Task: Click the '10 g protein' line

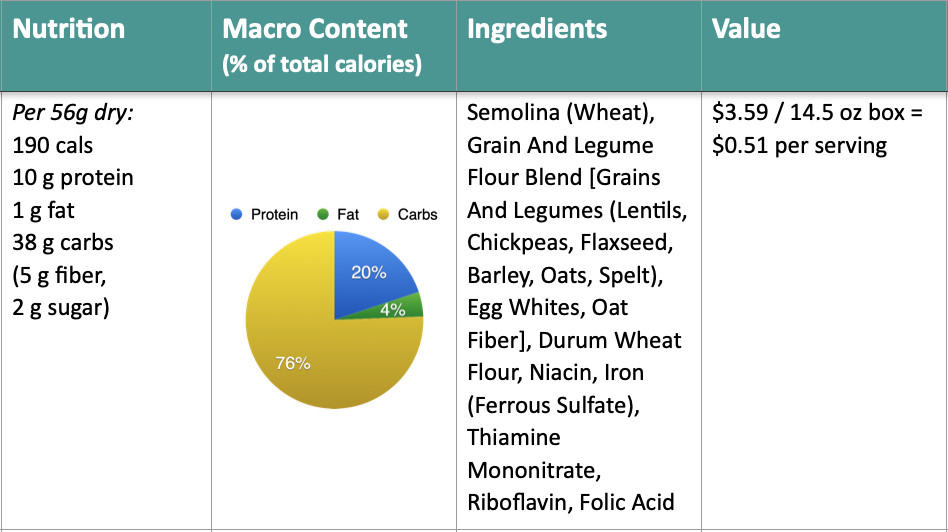Action: (x=73, y=178)
